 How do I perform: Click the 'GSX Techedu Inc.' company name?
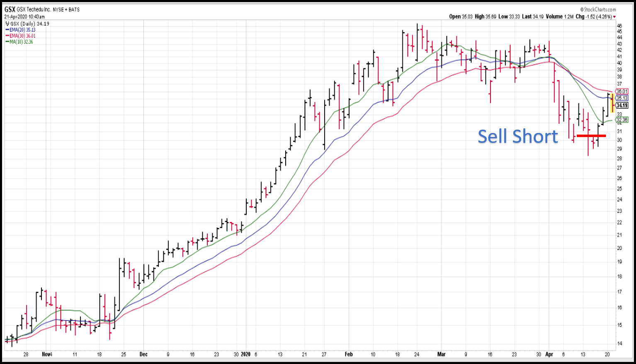(34, 10)
